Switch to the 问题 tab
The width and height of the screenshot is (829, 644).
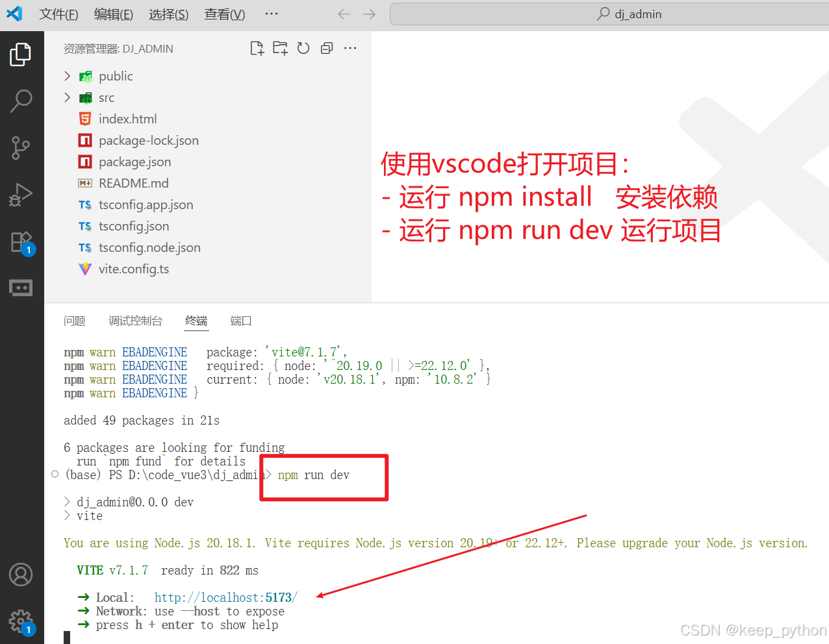(x=75, y=320)
